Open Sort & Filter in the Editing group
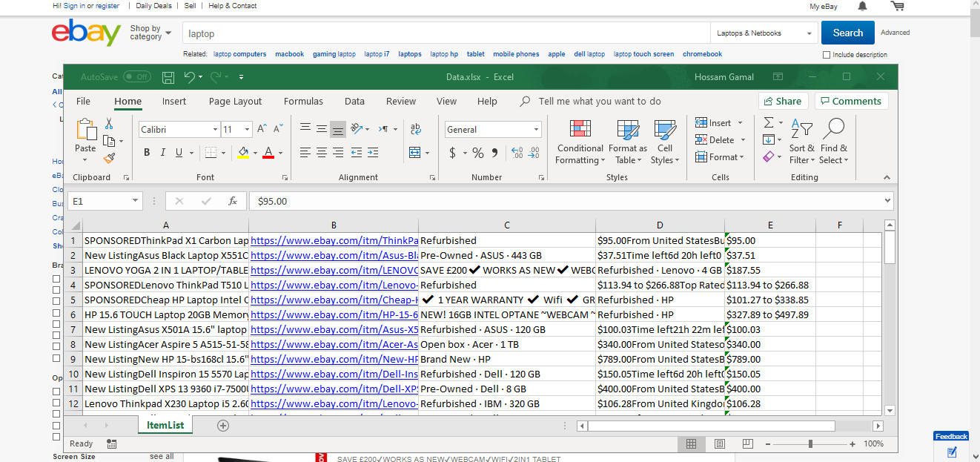 pyautogui.click(x=801, y=141)
